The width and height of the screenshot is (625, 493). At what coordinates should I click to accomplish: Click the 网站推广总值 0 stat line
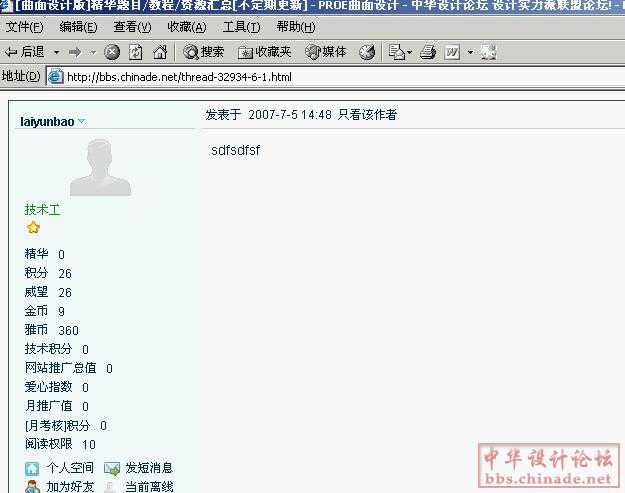[69, 368]
